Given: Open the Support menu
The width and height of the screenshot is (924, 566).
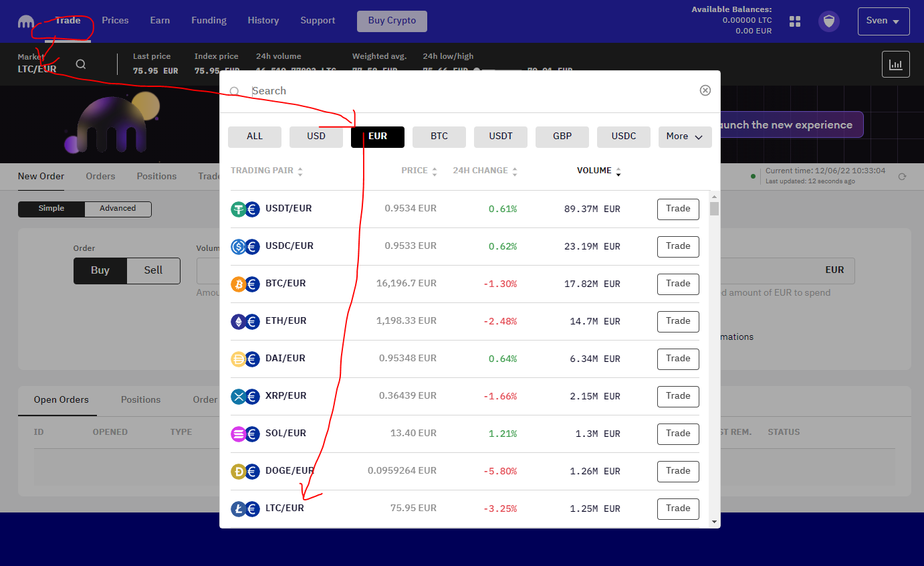Looking at the screenshot, I should 318,21.
